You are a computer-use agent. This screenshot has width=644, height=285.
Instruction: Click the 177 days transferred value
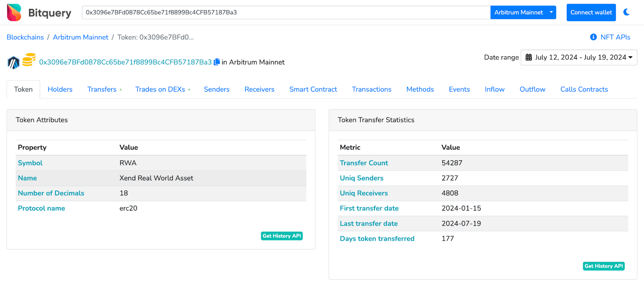pos(448,238)
